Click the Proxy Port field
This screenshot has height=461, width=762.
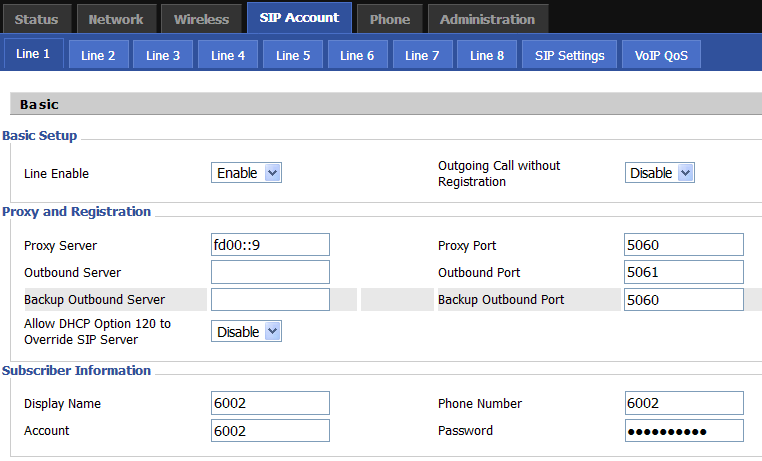(683, 245)
